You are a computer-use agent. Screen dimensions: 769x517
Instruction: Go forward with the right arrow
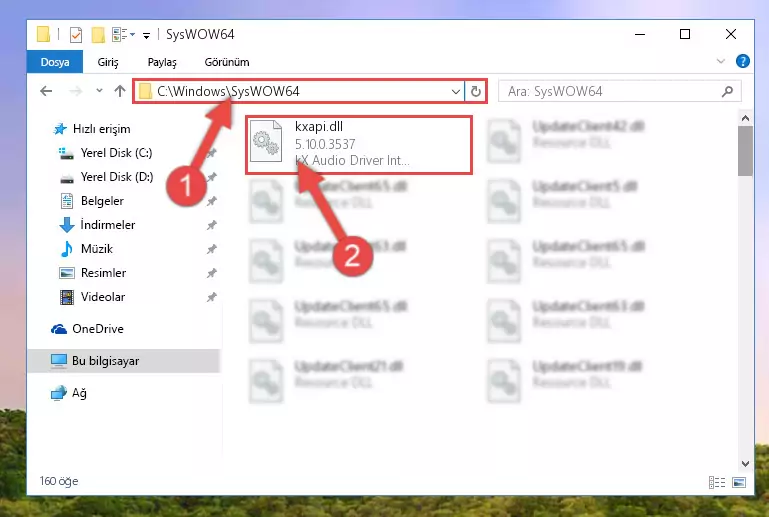75,91
